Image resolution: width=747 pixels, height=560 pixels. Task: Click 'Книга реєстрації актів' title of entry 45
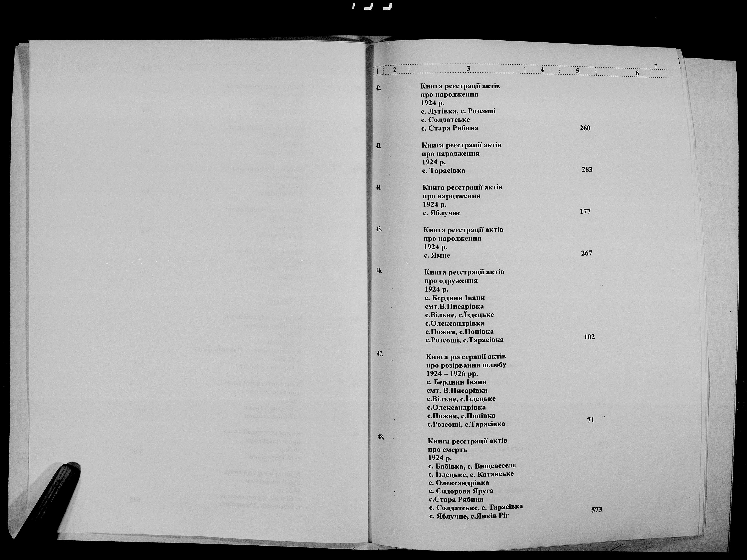[x=463, y=230]
